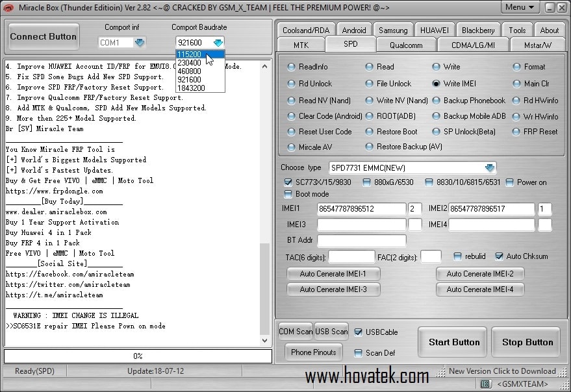
Task: Open the Tools tab
Action: [x=517, y=31]
